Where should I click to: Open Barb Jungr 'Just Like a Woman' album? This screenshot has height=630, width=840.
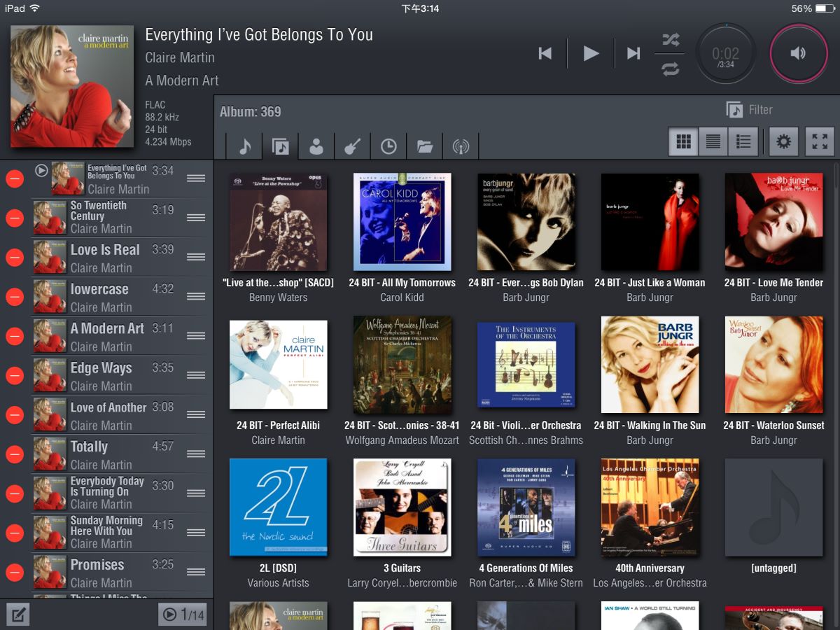tap(650, 222)
